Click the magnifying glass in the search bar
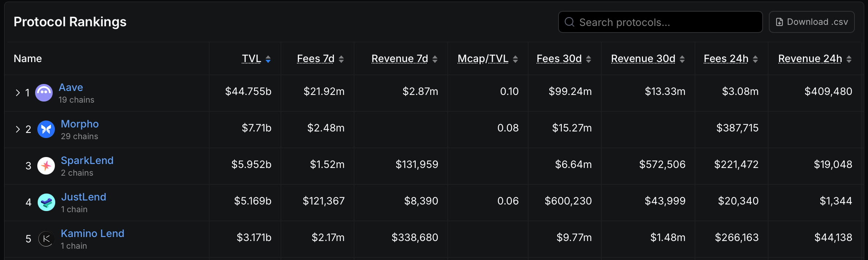 click(x=569, y=22)
